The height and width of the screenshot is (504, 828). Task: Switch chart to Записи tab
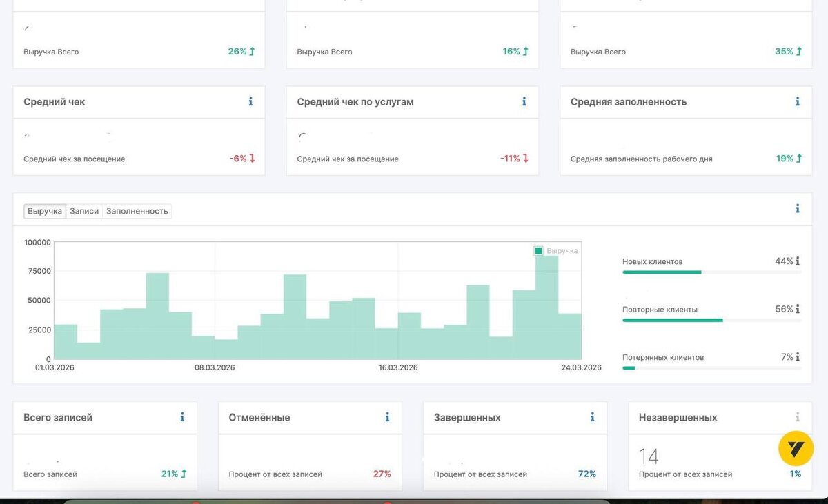pyautogui.click(x=84, y=211)
